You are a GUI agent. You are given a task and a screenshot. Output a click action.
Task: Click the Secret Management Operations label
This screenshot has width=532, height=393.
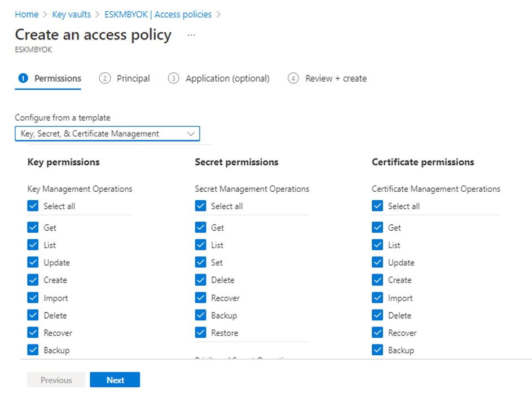point(252,189)
